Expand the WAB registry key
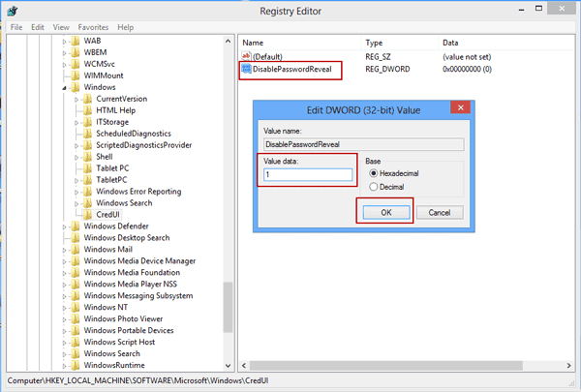 coord(64,41)
